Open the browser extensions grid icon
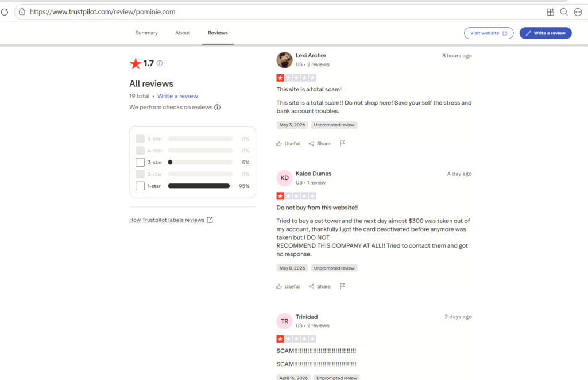 550,12
